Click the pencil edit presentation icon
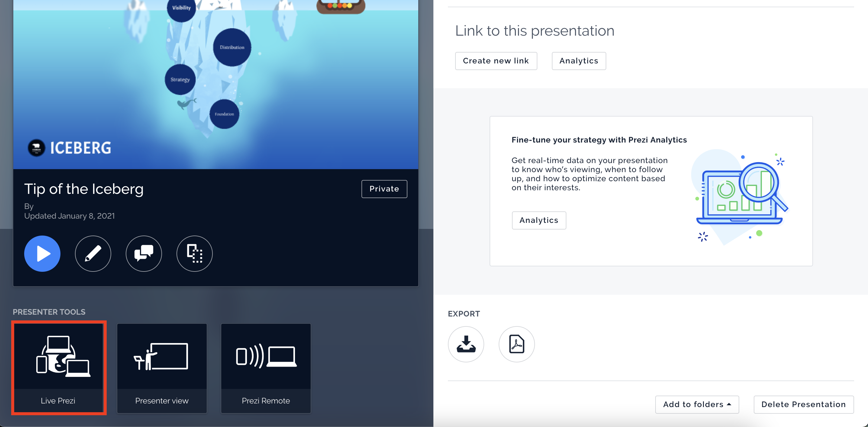Image resolution: width=868 pixels, height=427 pixels. (93, 253)
